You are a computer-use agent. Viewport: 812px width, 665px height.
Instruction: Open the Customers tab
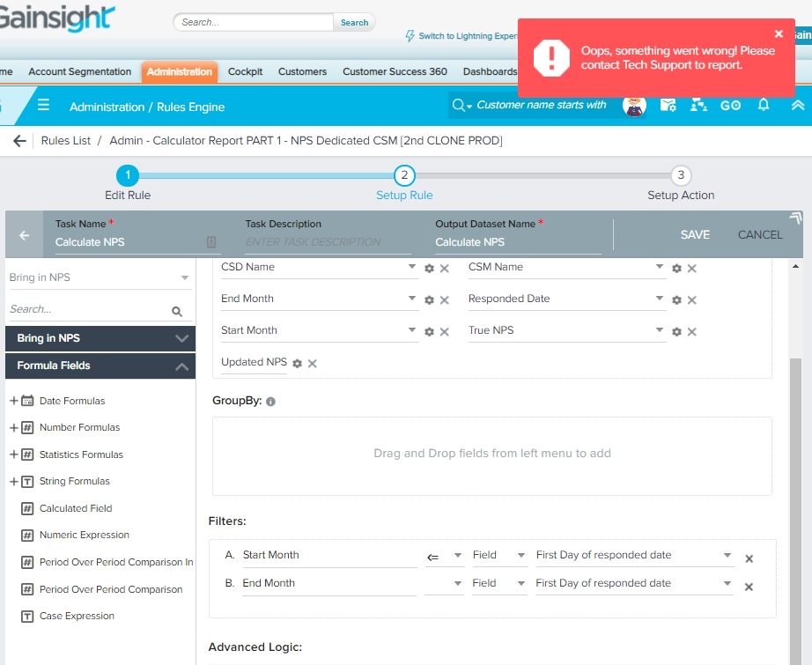click(302, 71)
